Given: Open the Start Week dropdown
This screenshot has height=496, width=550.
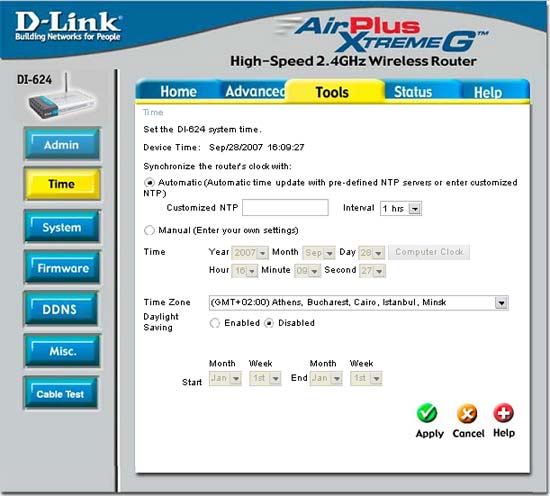Looking at the screenshot, I should 265,378.
